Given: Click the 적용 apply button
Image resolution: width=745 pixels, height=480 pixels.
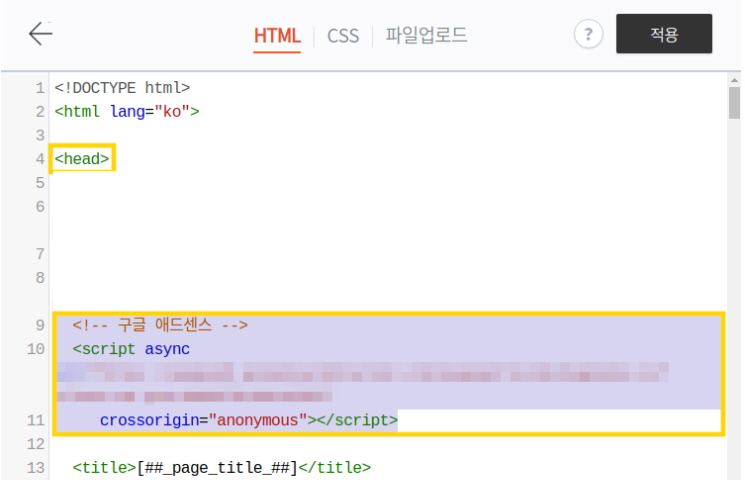Looking at the screenshot, I should (664, 34).
